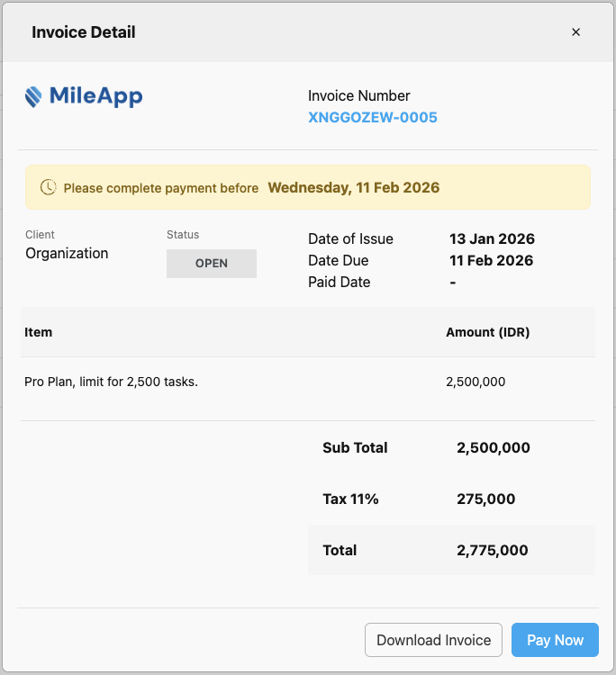Click the 'Paid Date' label
This screenshot has height=675, width=616.
(339, 282)
